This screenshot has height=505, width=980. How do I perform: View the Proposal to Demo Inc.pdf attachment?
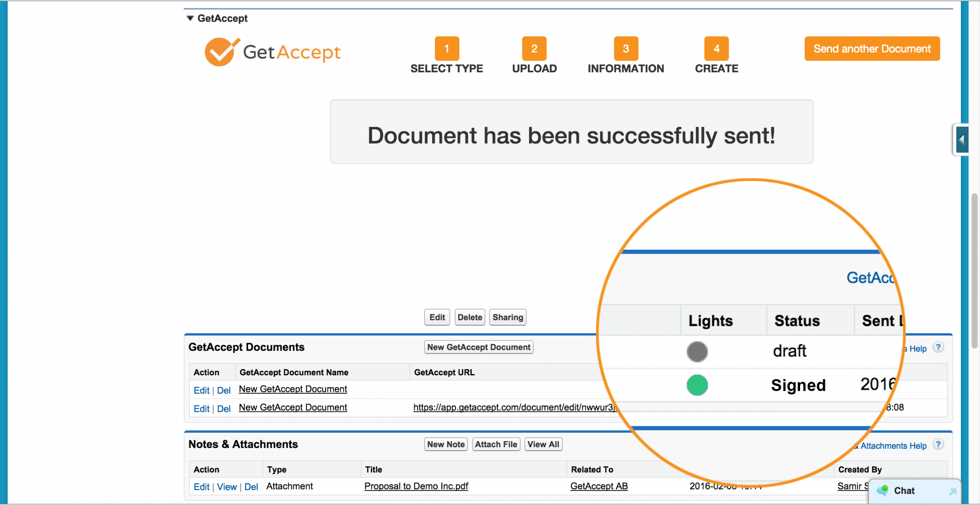[227, 487]
